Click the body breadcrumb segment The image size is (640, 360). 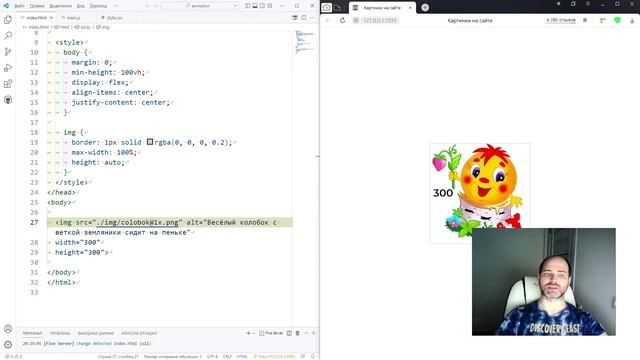pos(83,27)
